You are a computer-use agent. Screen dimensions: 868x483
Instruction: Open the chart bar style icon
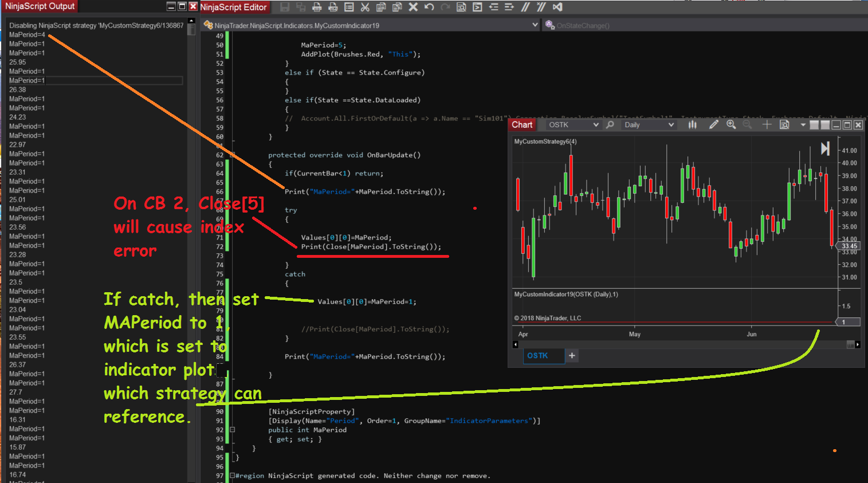coord(692,124)
